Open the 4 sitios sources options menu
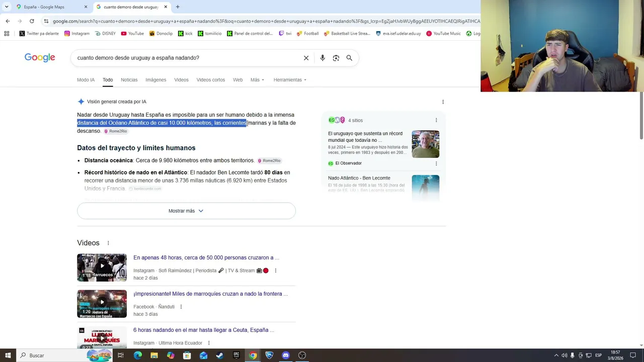644x362 pixels. pos(436,120)
